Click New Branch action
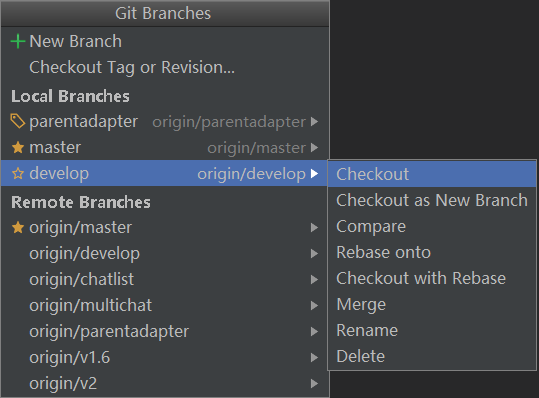Screen dimensions: 539x398 click(x=165, y=41)
